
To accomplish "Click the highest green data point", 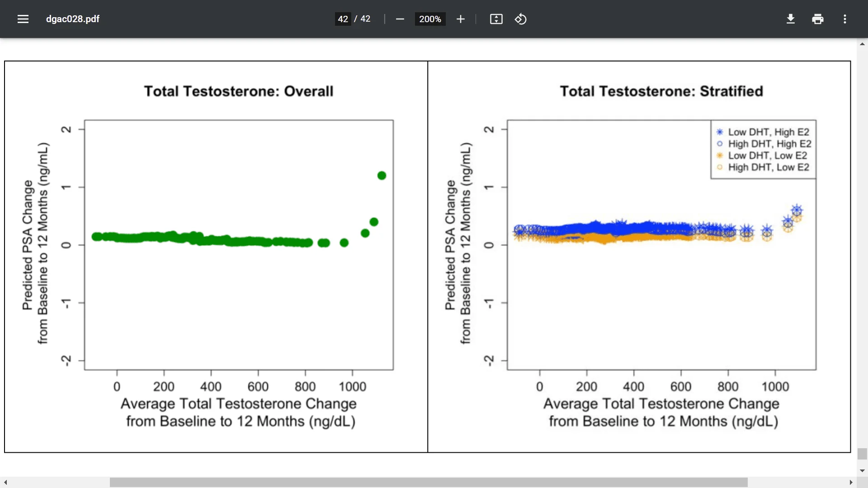I will click(x=382, y=175).
